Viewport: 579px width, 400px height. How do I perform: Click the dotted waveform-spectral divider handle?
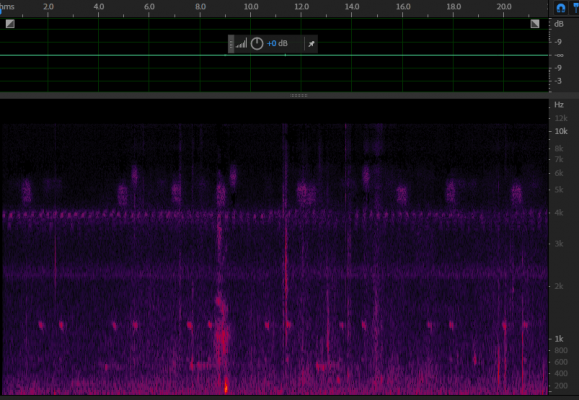299,96
